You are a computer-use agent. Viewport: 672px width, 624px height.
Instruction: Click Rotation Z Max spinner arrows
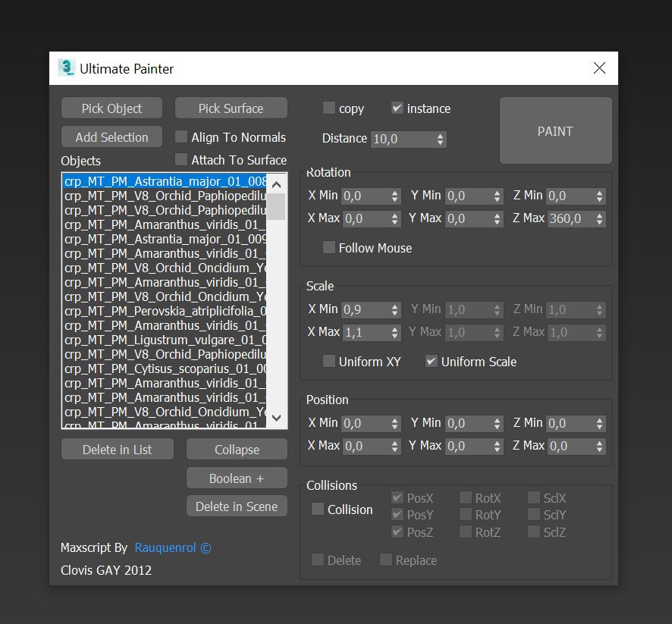point(600,219)
